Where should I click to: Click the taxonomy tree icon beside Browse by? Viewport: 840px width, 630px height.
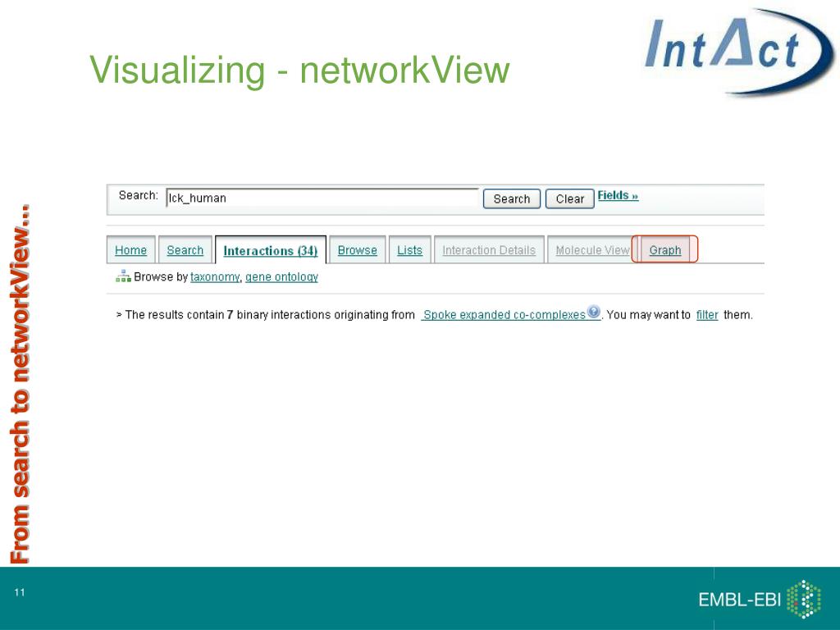[x=123, y=276]
